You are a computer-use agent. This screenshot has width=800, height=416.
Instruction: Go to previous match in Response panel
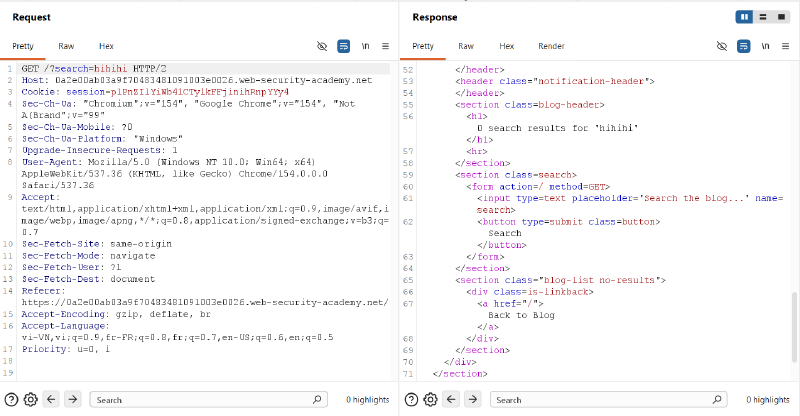(x=451, y=399)
